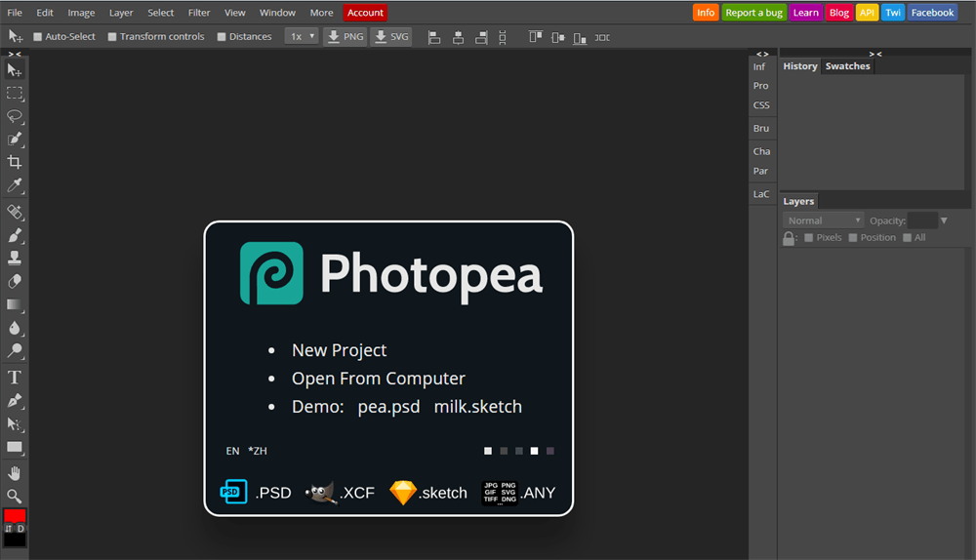Select the Move tool in the toolbox
Viewport: 976px width, 560px height.
tap(15, 69)
